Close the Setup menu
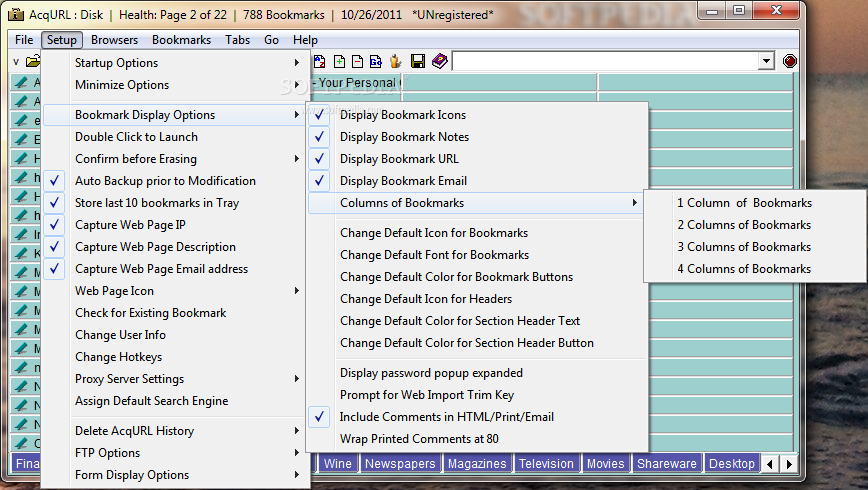This screenshot has height=490, width=868. (x=61, y=40)
